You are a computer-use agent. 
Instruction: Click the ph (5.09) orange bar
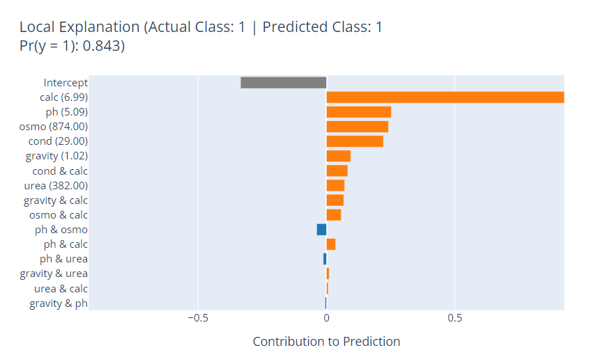[358, 112]
